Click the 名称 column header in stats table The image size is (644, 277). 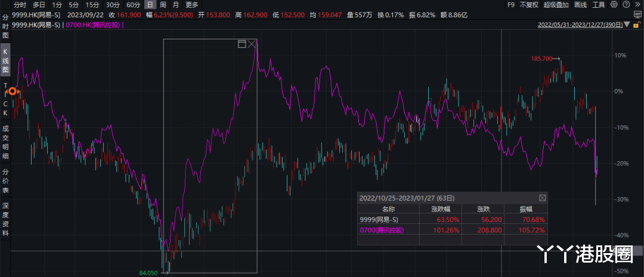point(388,209)
